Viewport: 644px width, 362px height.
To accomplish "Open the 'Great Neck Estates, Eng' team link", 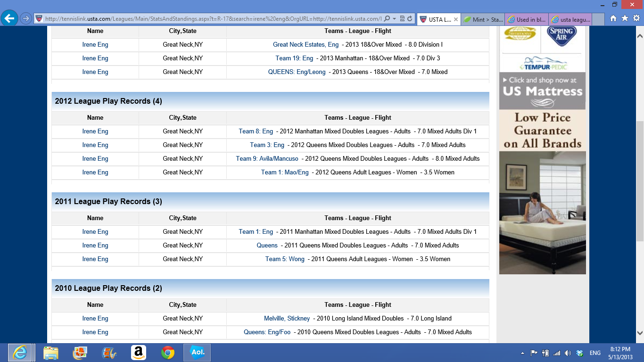I will click(x=305, y=45).
